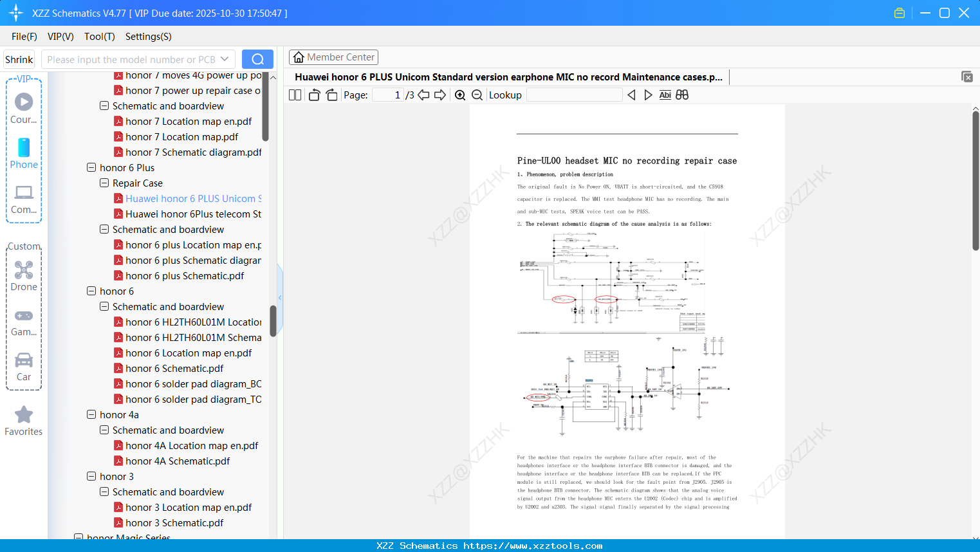
Task: Open honor 6 solder pad diagram_BC file
Action: (189, 384)
